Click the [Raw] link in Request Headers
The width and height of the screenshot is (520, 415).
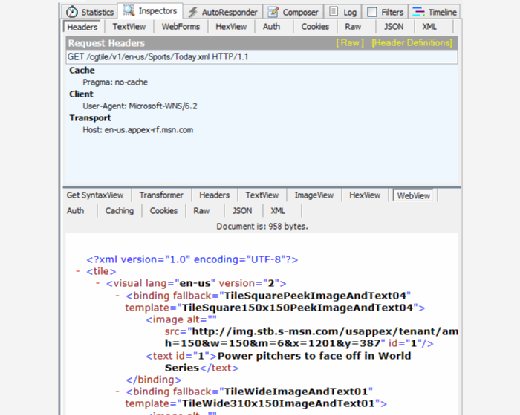point(350,43)
